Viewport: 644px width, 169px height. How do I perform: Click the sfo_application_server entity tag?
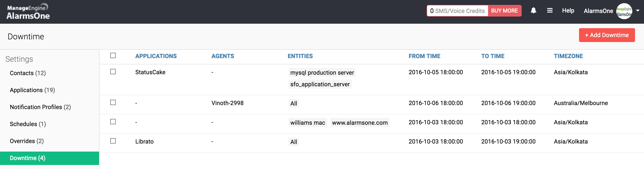[320, 84]
